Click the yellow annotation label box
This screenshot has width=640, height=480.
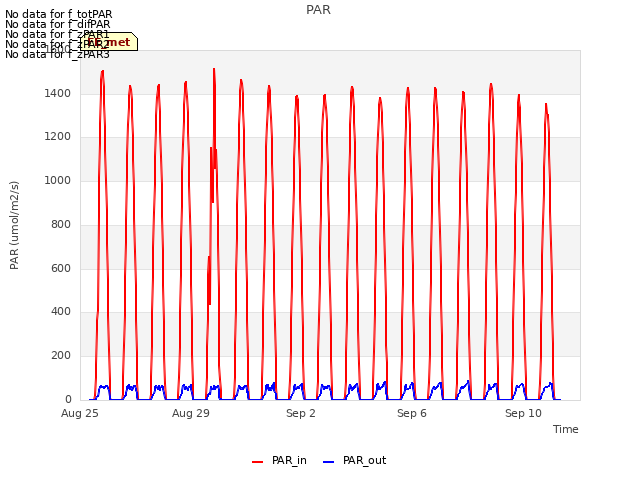coord(109,42)
